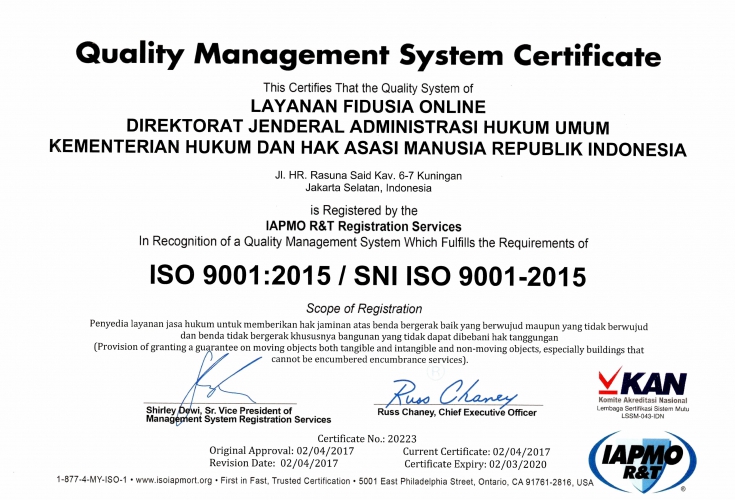This screenshot has height=500, width=735.
Task: Click 'DIREKTORAT JENDERAL ADMINISTRASI HUKUM UMUM' line
Action: [368, 127]
